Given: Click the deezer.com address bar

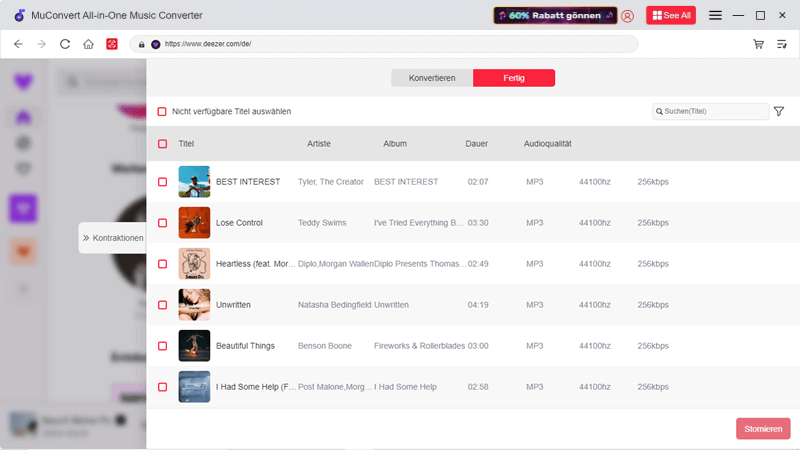Looking at the screenshot, I should pos(384,44).
